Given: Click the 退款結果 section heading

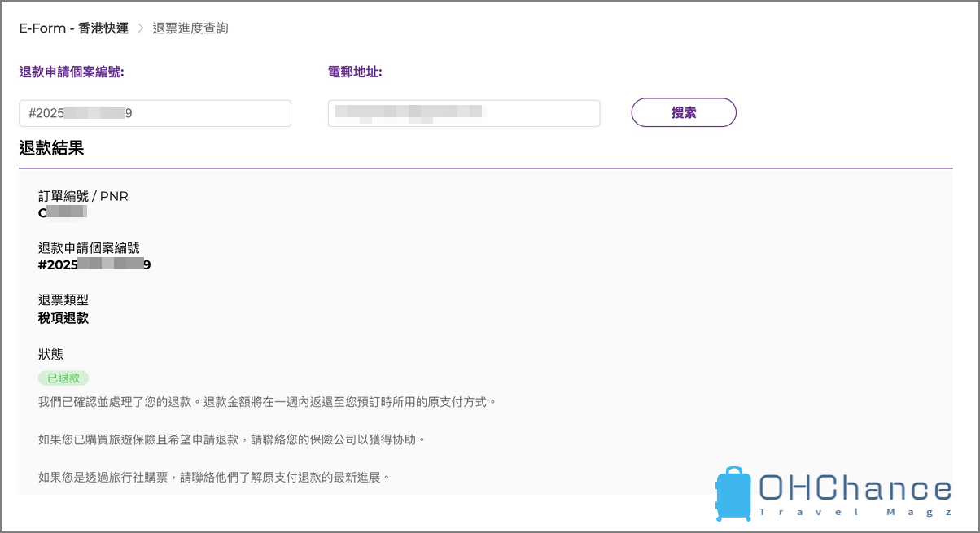Looking at the screenshot, I should tap(51, 148).
